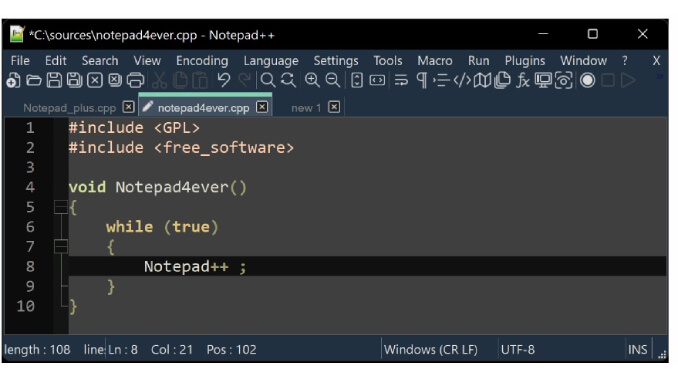This screenshot has width=678, height=381.
Task: Open the Edit menu
Action: tap(56, 61)
